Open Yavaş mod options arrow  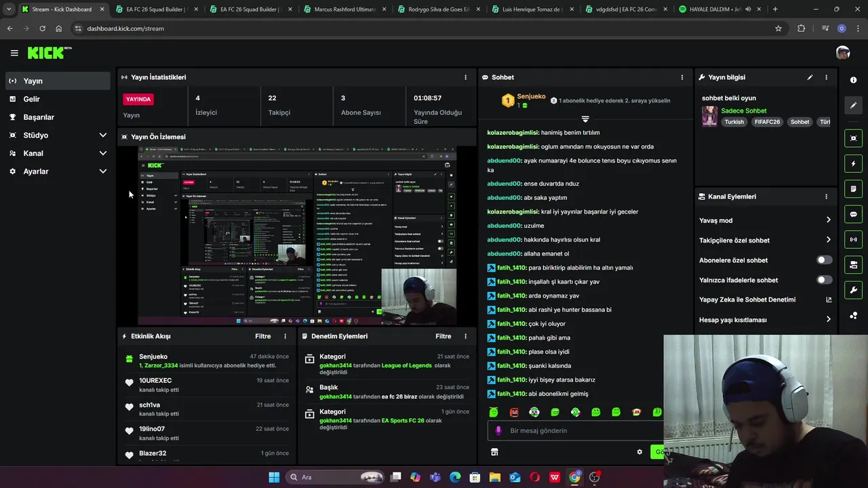click(x=828, y=220)
